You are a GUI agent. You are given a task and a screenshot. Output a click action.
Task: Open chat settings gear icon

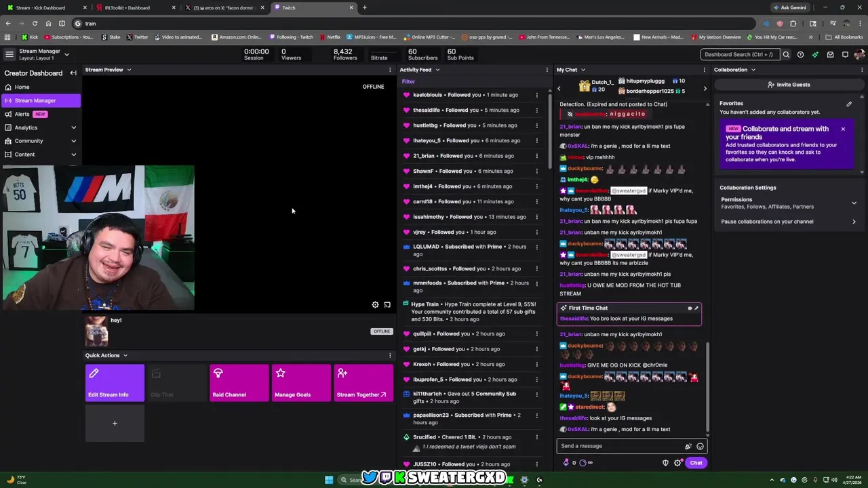pos(677,463)
